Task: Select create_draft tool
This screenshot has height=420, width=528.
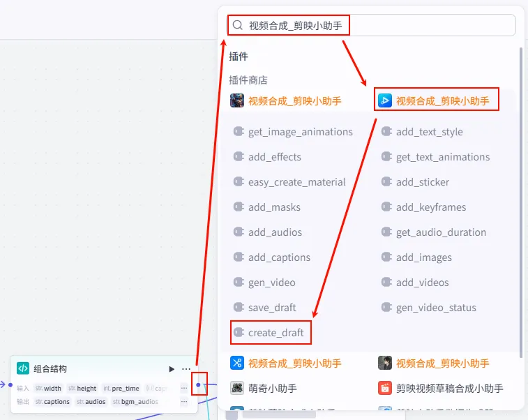Action: [x=269, y=333]
